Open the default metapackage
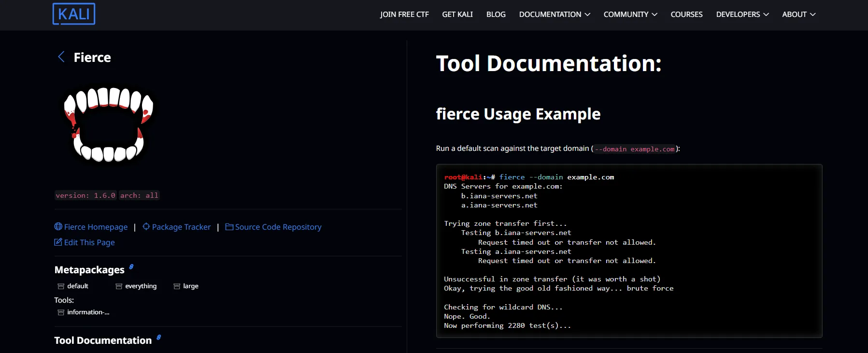This screenshot has width=868, height=353. 77,286
